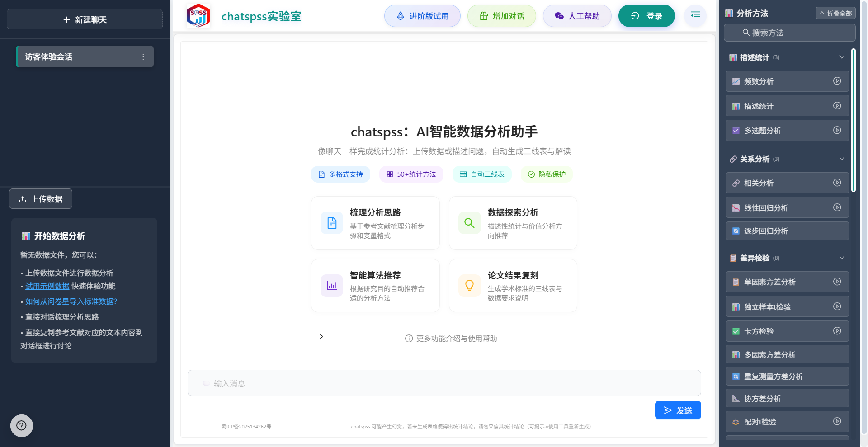Click the 搜索方法 search field
Viewport: 868px width, 447px height.
pos(789,33)
